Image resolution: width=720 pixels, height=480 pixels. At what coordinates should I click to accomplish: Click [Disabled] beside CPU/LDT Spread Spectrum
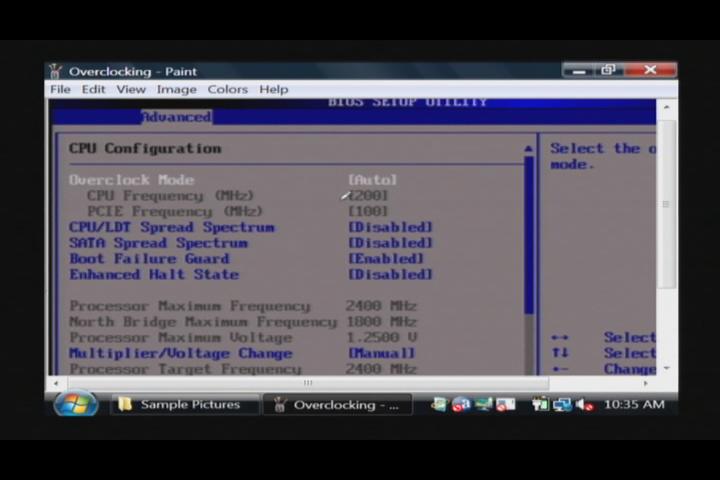click(390, 227)
